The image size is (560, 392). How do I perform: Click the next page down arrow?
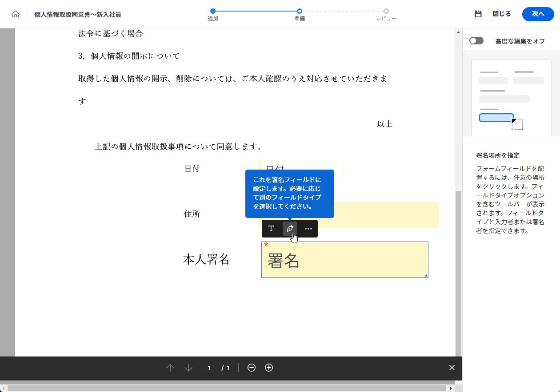tap(188, 368)
